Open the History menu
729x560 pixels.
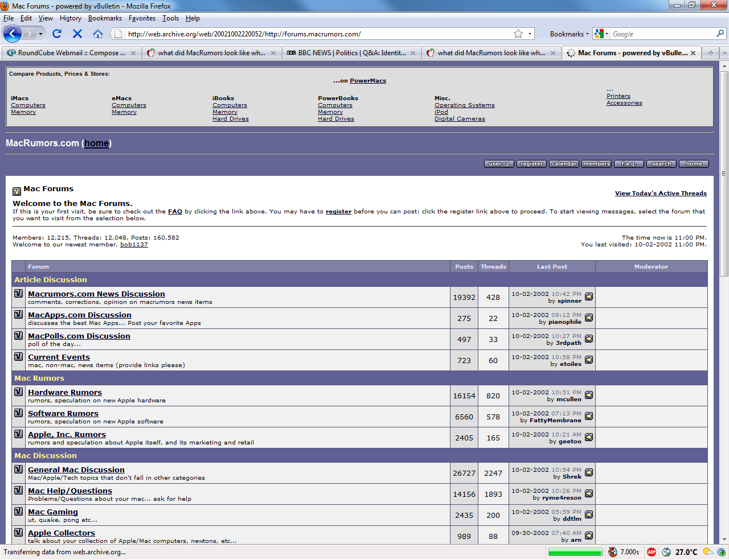pyautogui.click(x=71, y=18)
